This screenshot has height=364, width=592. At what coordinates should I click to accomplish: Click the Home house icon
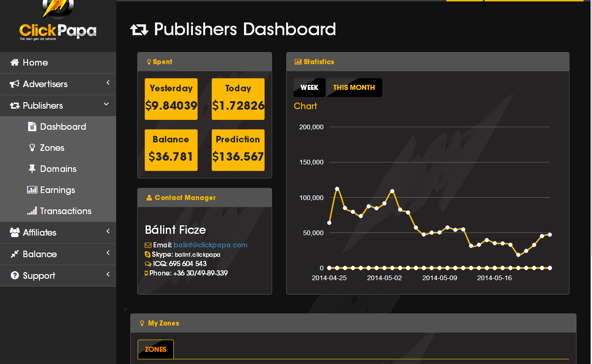[15, 62]
